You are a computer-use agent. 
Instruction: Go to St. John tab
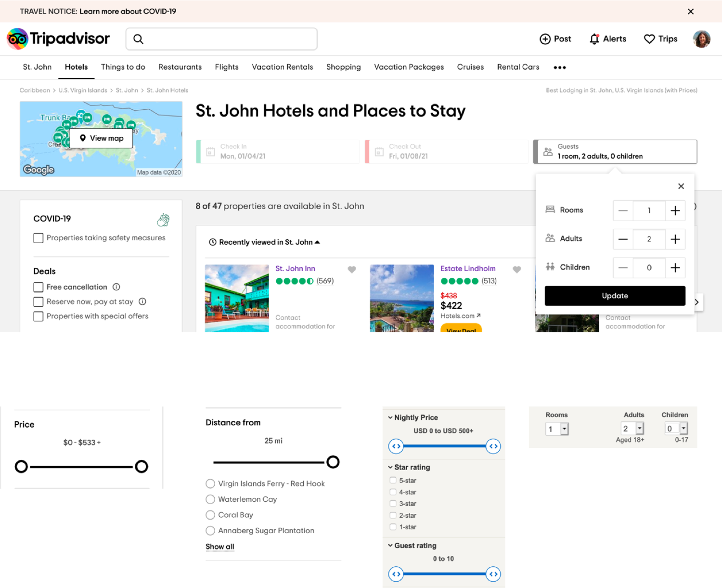[x=37, y=67]
